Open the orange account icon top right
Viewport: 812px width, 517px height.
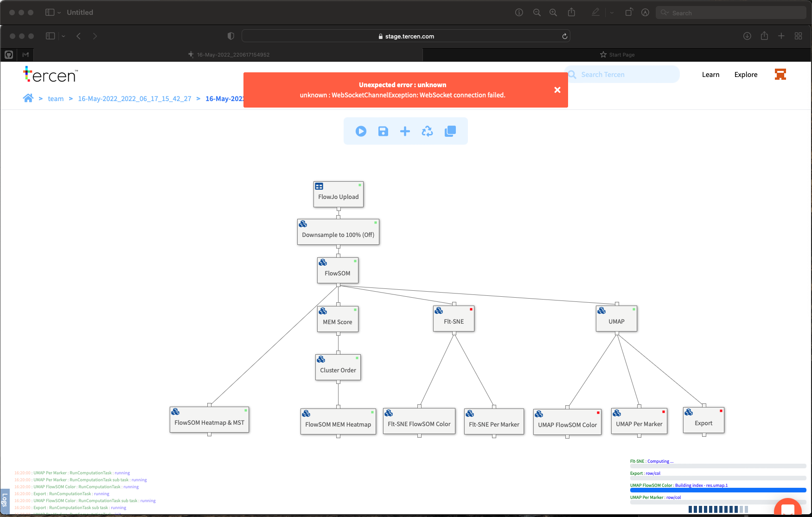(x=780, y=74)
